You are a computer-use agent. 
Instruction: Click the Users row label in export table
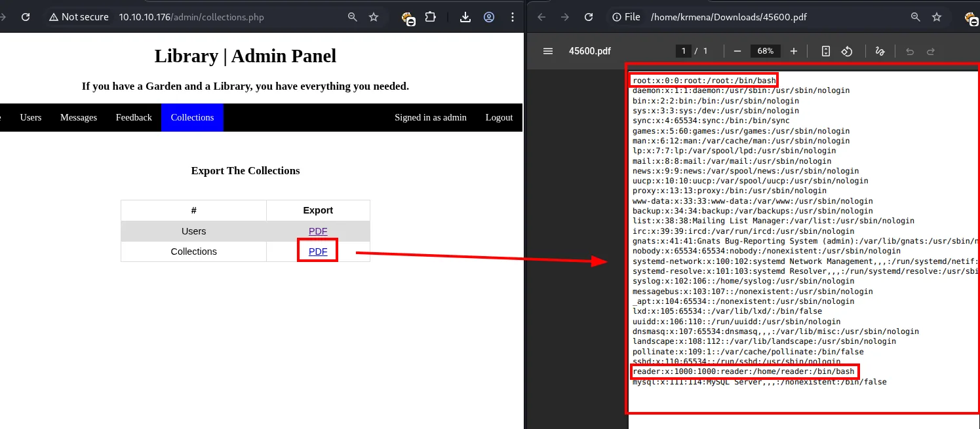(x=194, y=231)
